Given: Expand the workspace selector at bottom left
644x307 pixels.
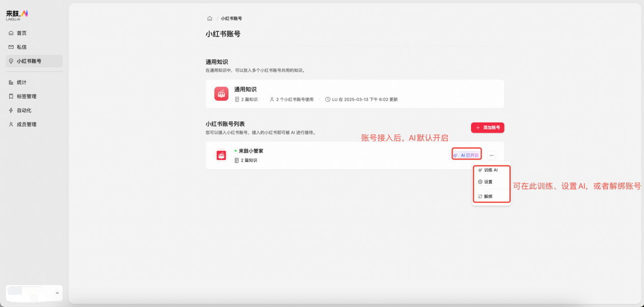Looking at the screenshot, I should [x=34, y=293].
